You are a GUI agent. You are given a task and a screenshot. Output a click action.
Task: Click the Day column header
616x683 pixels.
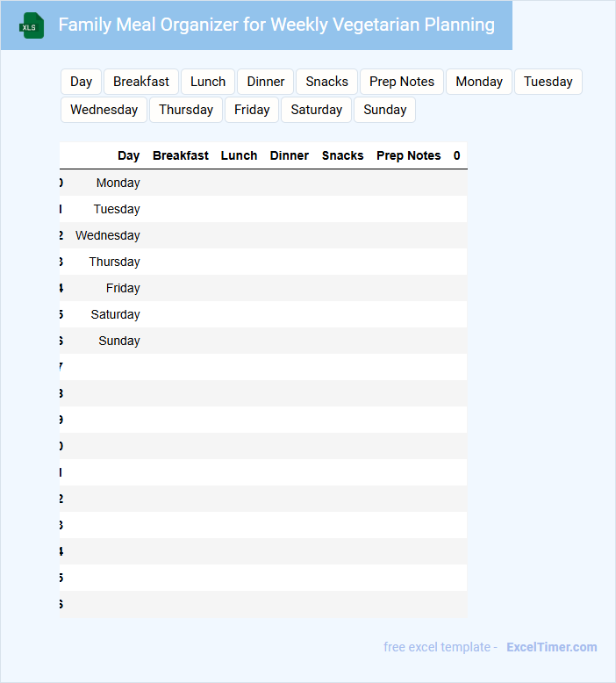point(128,155)
